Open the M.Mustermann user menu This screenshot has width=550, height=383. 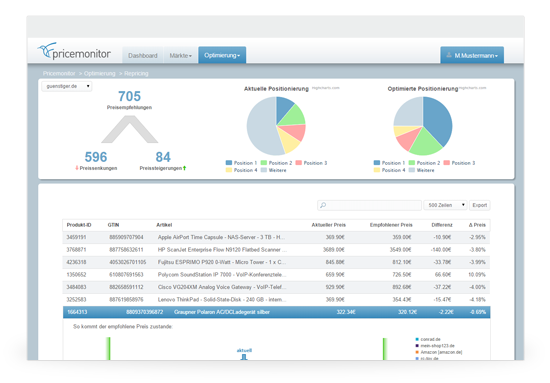pyautogui.click(x=472, y=55)
